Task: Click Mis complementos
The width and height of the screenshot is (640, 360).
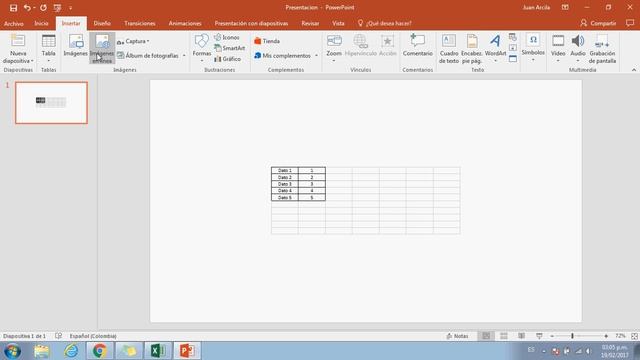Action: [x=282, y=56]
